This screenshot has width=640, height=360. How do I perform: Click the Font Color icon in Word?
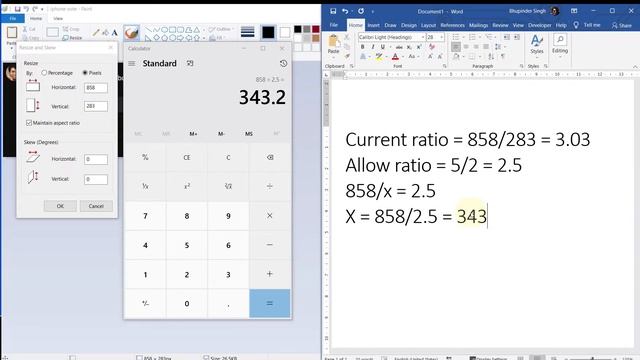coord(395,57)
